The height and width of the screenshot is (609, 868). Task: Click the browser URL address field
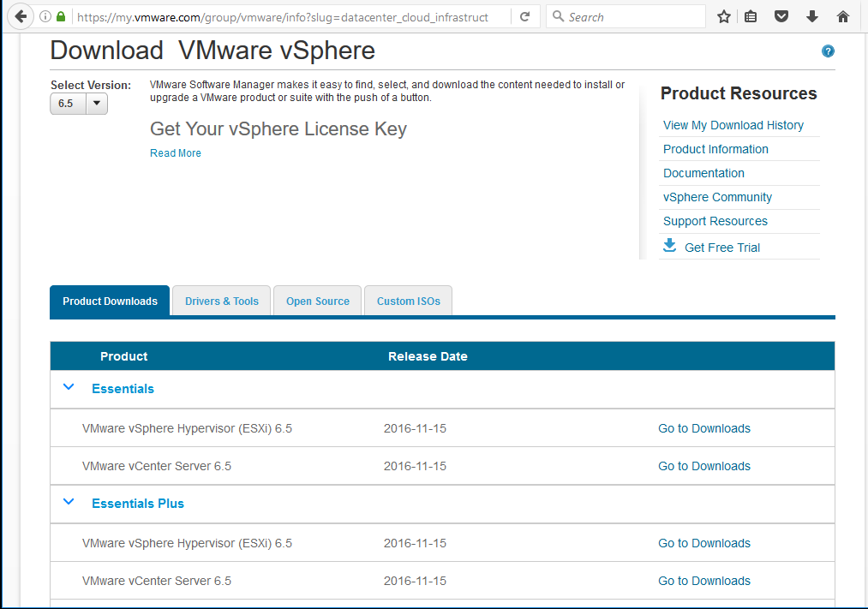point(282,16)
